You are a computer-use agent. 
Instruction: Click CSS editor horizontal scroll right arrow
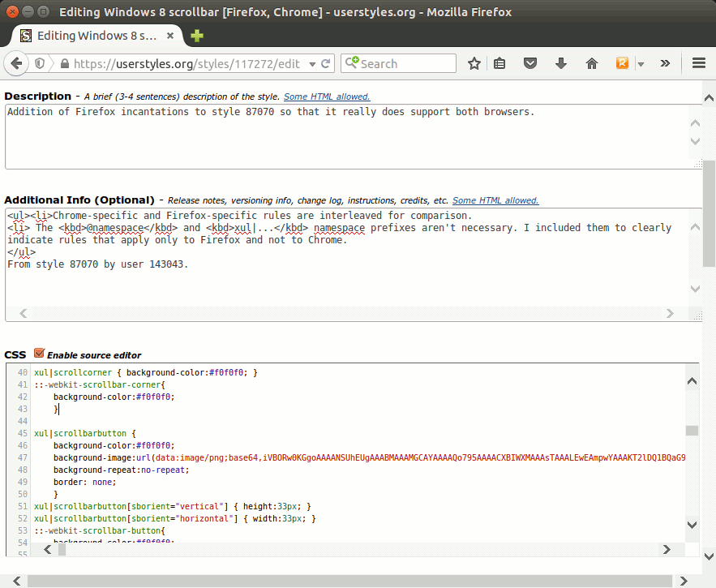[667, 549]
